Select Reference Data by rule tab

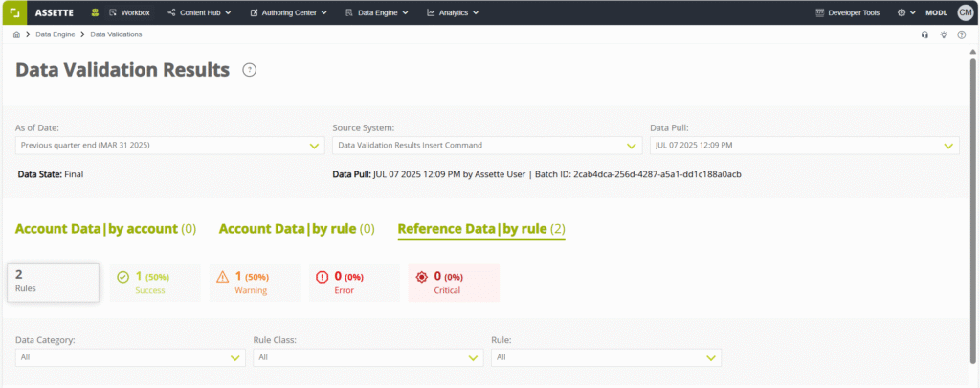(482, 229)
